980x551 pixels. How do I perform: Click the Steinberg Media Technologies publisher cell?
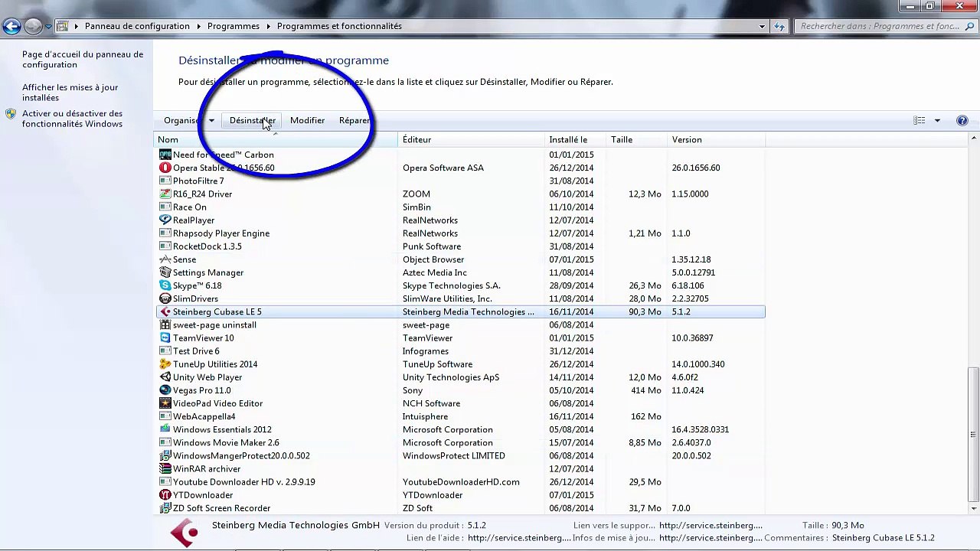[469, 311]
